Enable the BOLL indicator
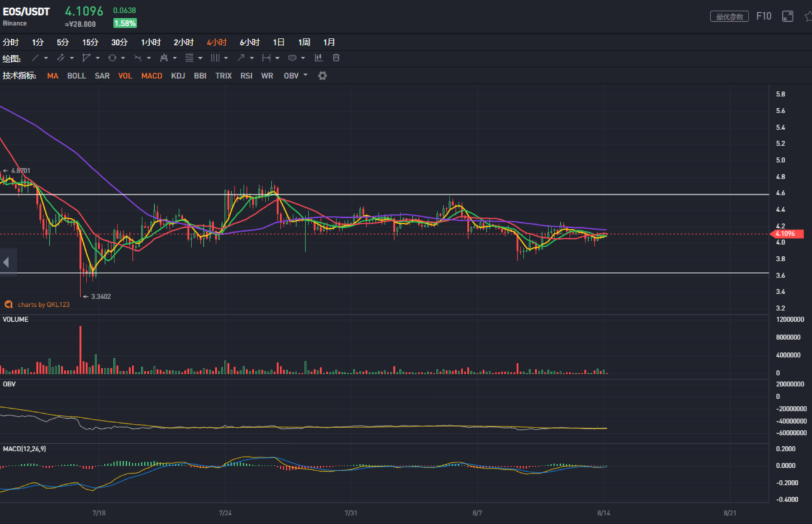812x524 pixels. tap(76, 76)
